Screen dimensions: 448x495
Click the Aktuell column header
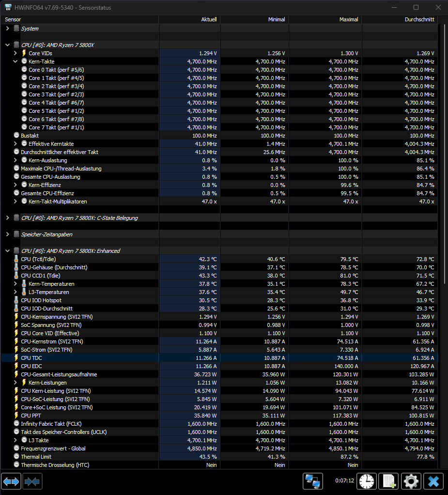pos(189,19)
